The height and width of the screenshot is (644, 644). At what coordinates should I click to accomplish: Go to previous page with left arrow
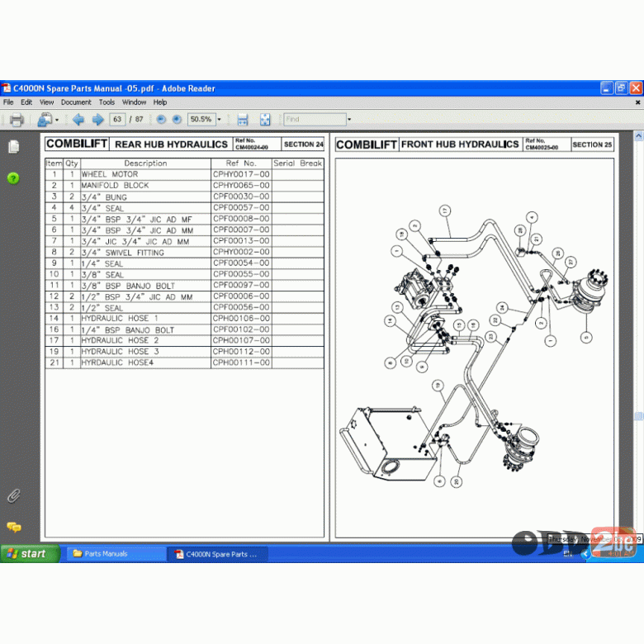pyautogui.click(x=78, y=120)
